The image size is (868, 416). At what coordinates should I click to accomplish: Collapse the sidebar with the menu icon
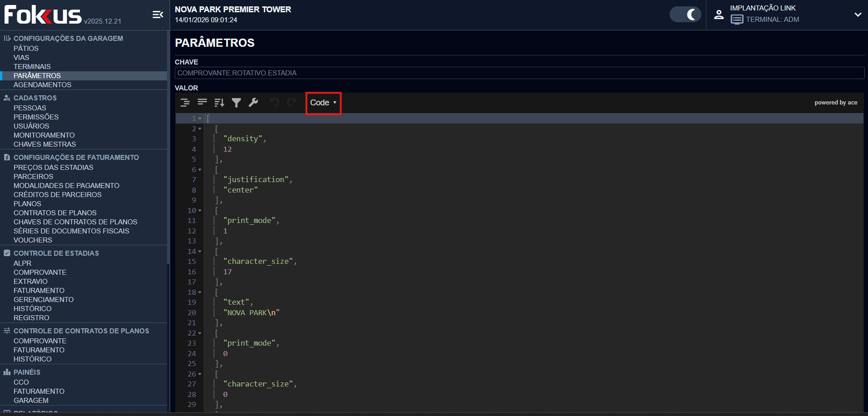(158, 15)
